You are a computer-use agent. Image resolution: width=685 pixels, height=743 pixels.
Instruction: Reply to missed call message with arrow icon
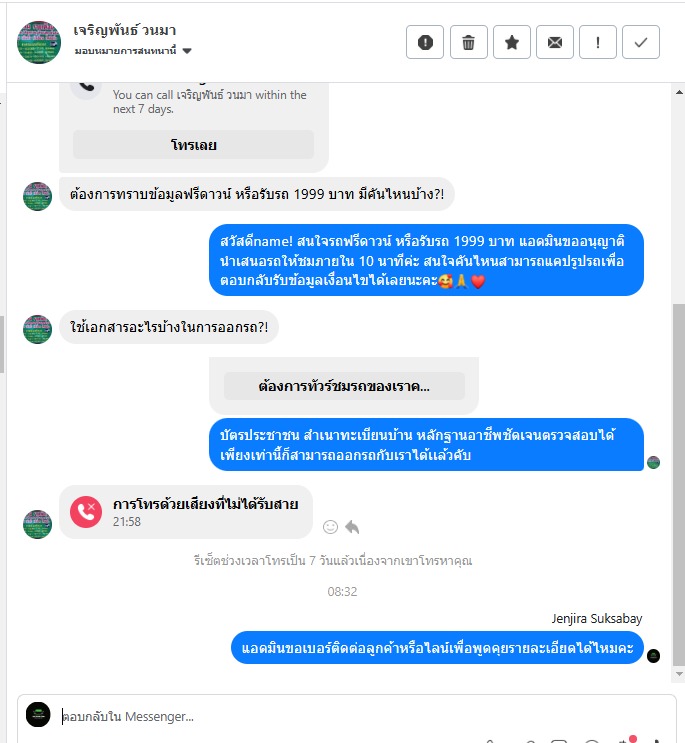point(352,527)
